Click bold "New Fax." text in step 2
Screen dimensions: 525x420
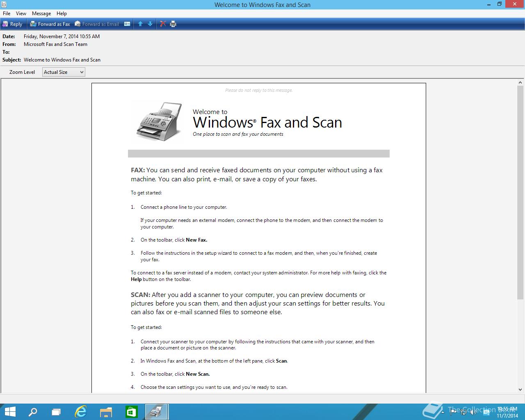click(x=196, y=240)
